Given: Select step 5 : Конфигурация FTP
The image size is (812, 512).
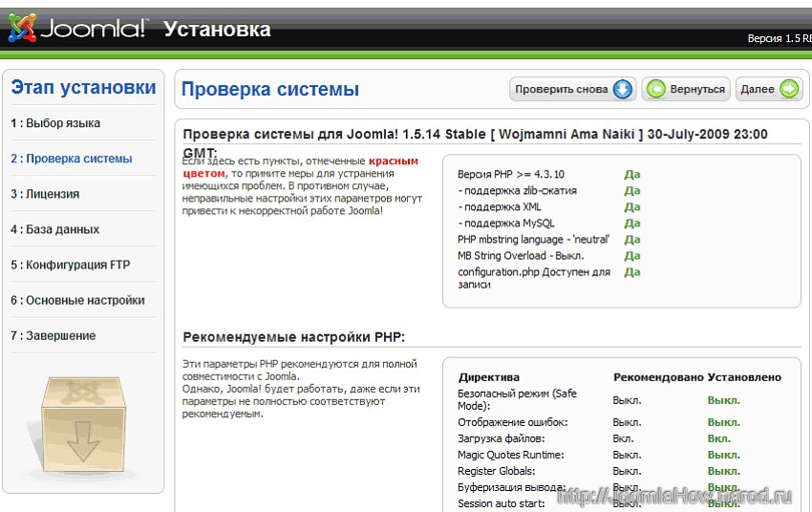Looking at the screenshot, I should coord(71,265).
